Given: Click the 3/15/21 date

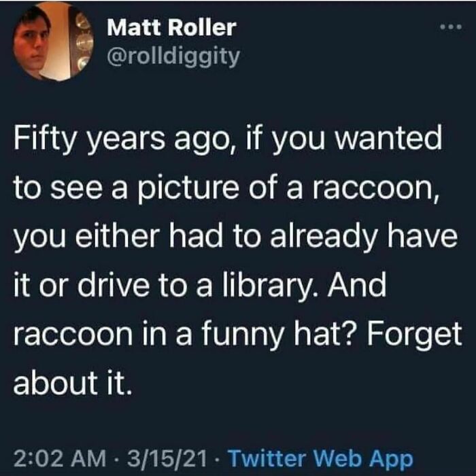Looking at the screenshot, I should tap(167, 458).
